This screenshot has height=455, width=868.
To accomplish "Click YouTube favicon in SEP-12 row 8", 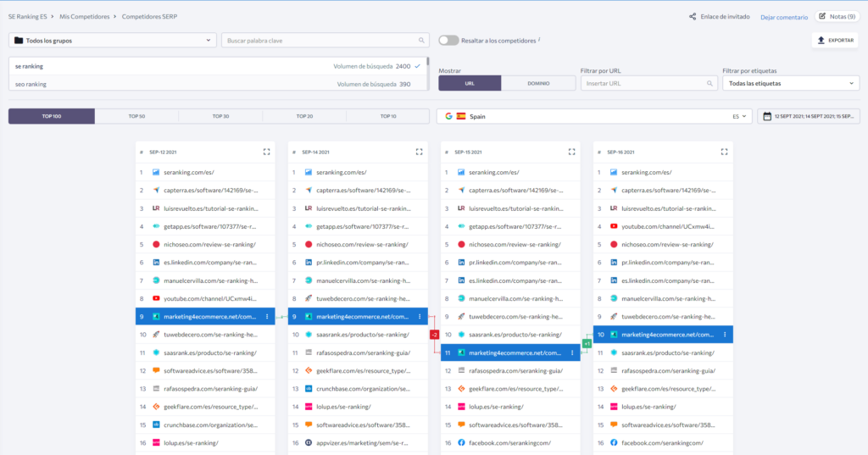I will pos(156,298).
